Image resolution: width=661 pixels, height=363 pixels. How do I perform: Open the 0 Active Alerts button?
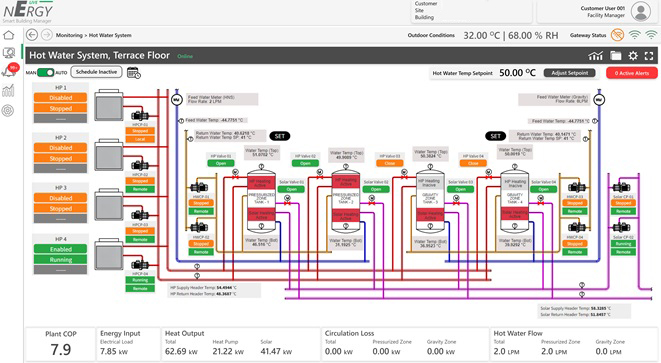[x=631, y=73]
